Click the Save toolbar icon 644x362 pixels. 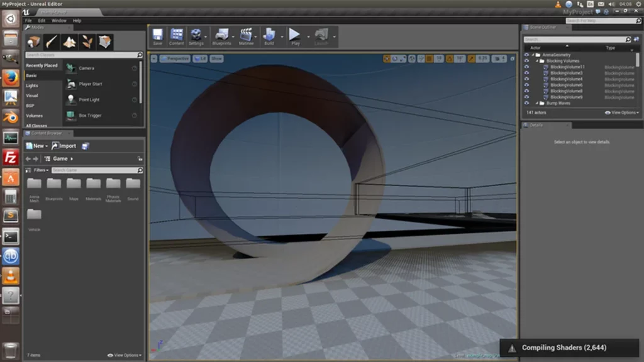157,35
